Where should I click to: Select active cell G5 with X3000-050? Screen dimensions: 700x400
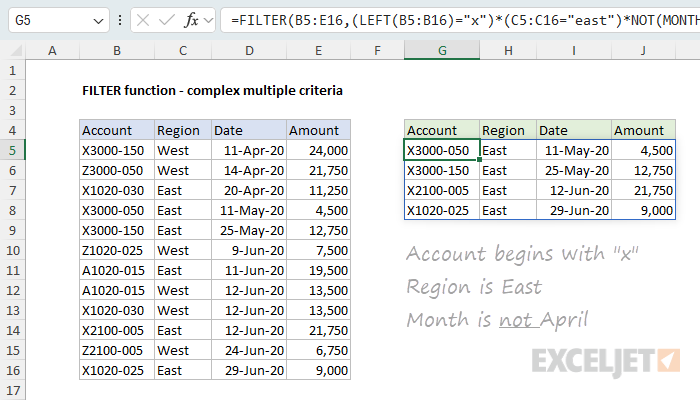pos(442,150)
